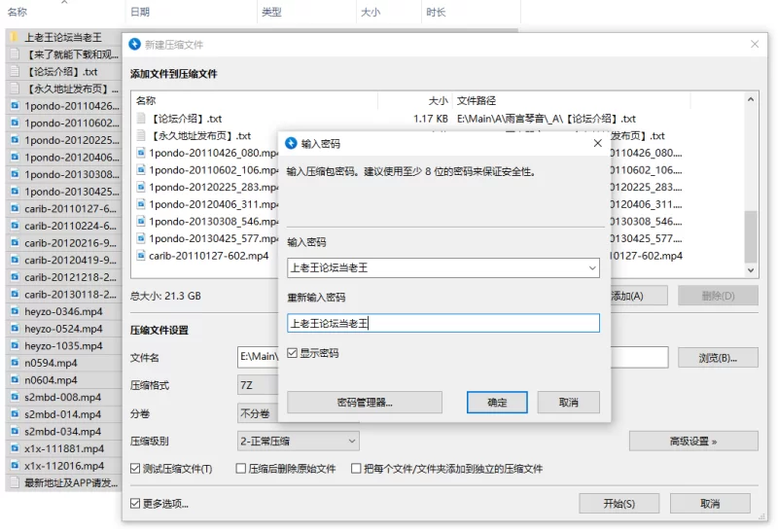Click 取消 in the 新建压缩文件 window
The image size is (778, 532).
click(710, 503)
